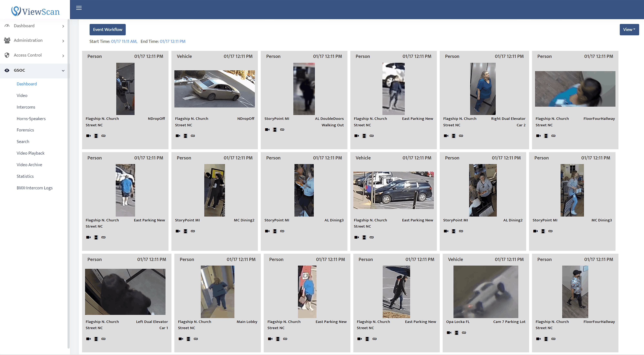Open the hamburger menu in the top bar
Image resolution: width=644 pixels, height=355 pixels.
point(79,8)
